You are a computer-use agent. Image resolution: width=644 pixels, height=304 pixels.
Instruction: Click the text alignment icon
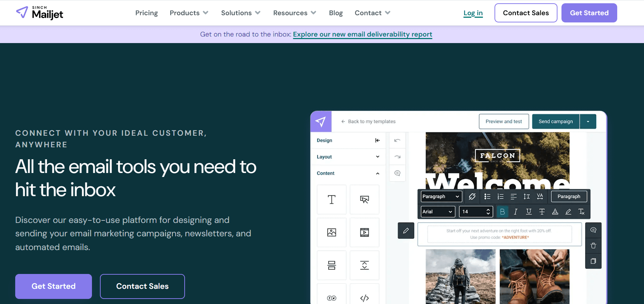pos(513,197)
